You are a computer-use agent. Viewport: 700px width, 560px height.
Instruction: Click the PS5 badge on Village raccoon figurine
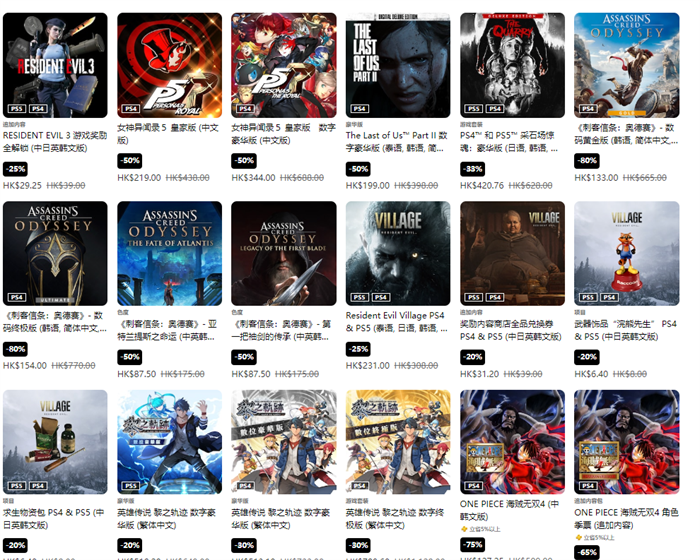tap(588, 297)
